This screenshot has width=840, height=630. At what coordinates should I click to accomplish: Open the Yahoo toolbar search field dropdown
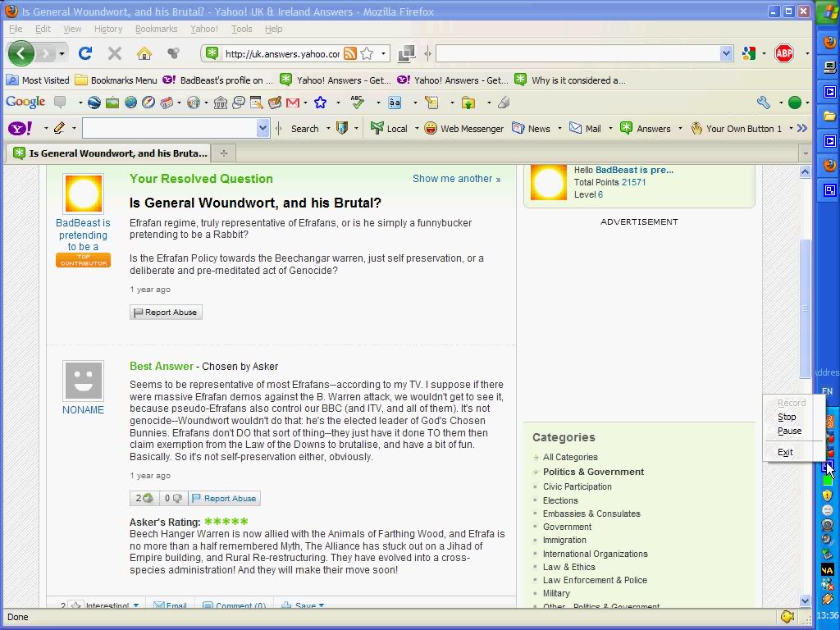click(x=262, y=128)
